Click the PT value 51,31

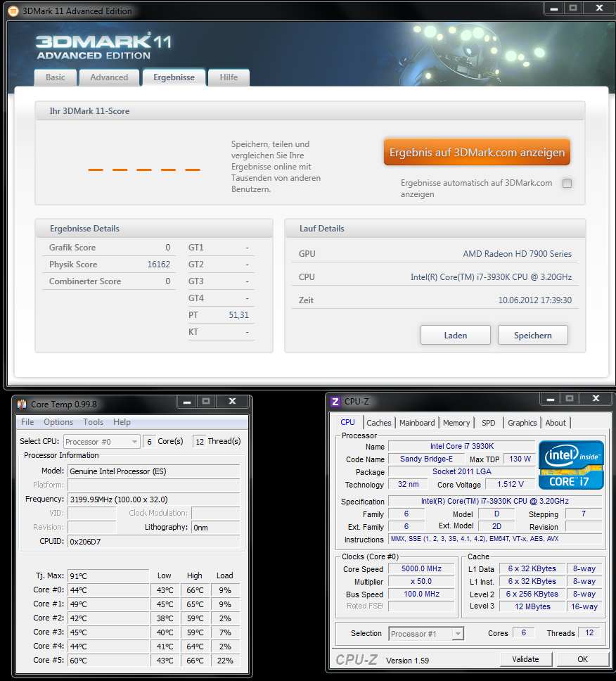(239, 315)
